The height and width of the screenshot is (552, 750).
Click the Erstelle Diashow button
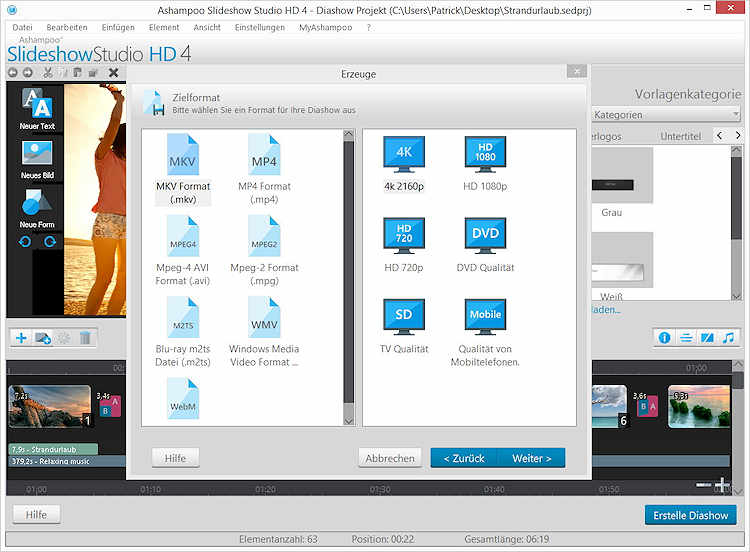point(690,515)
